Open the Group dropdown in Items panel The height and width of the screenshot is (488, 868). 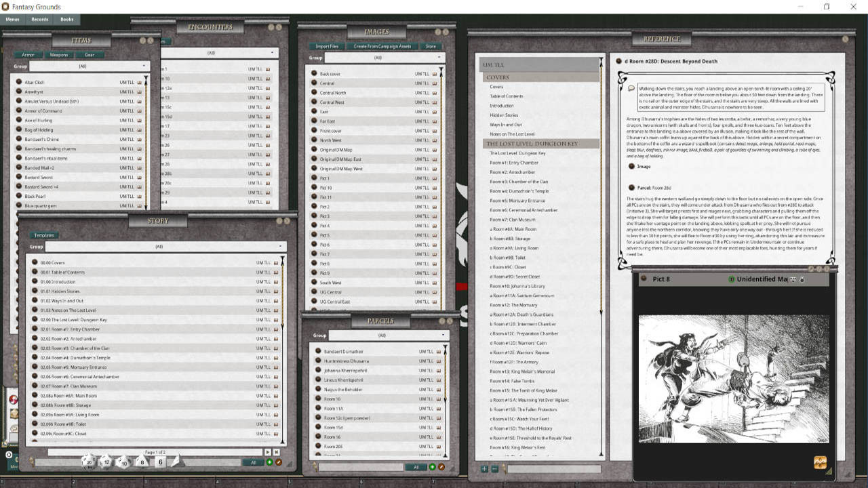[88, 66]
